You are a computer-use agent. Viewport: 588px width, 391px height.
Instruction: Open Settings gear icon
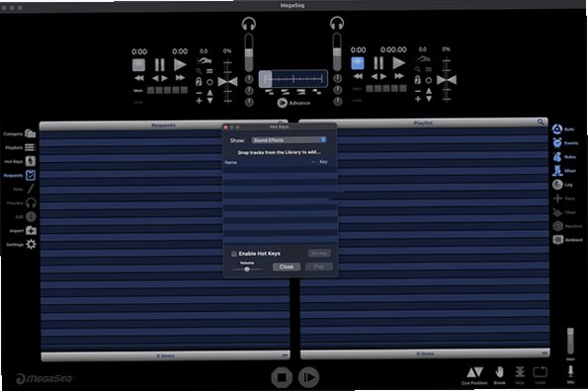point(31,244)
